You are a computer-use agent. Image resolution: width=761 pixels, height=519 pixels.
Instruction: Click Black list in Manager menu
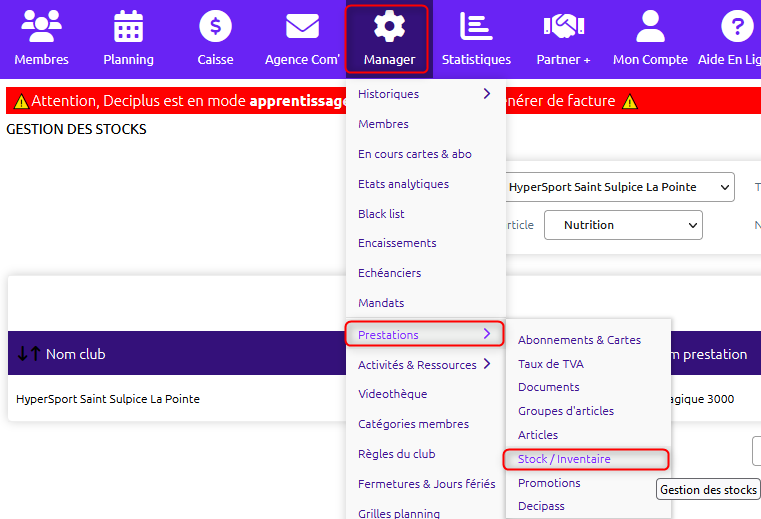pyautogui.click(x=381, y=214)
